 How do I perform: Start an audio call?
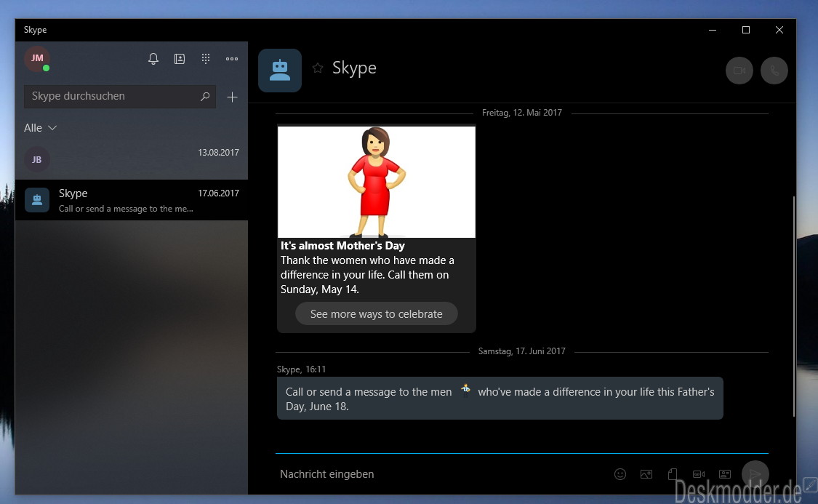774,71
